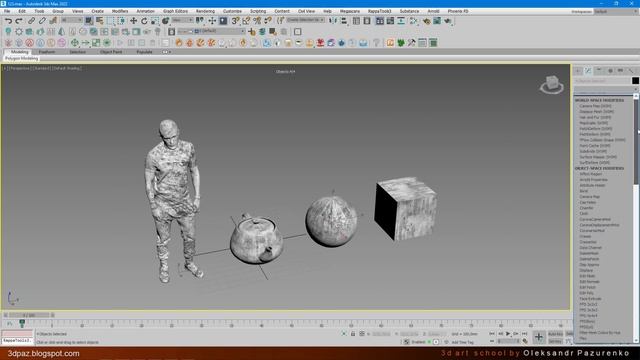Click the Redo arrow in main toolbar
Viewport: 640px width, 360px height.
click(19, 20)
